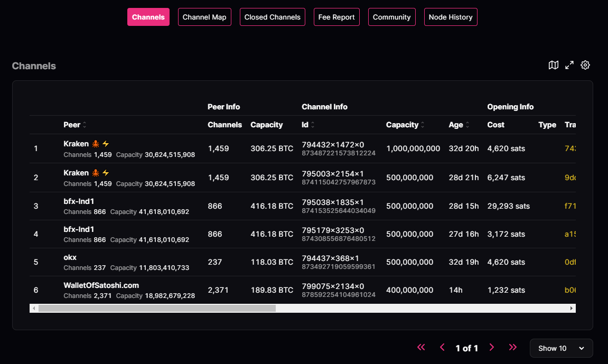This screenshot has height=364, width=608.
Task: Click the 400,000,000 capacity value
Action: [x=410, y=290]
